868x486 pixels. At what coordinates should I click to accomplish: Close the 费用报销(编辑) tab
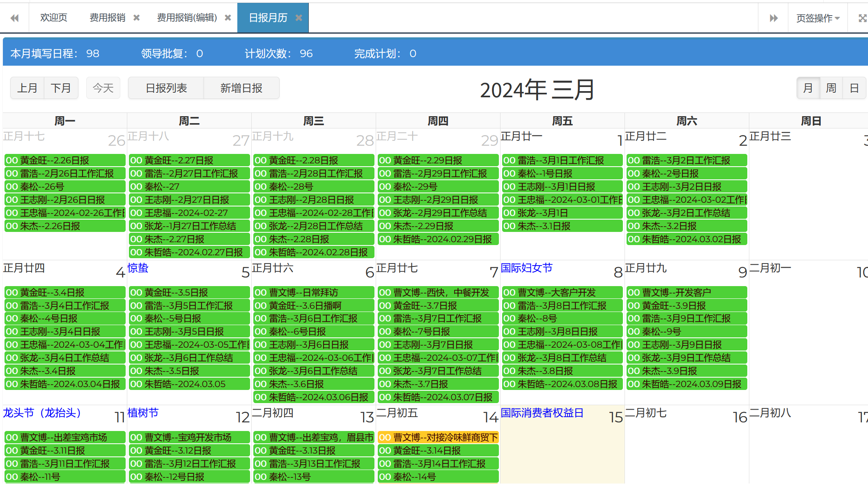228,18
